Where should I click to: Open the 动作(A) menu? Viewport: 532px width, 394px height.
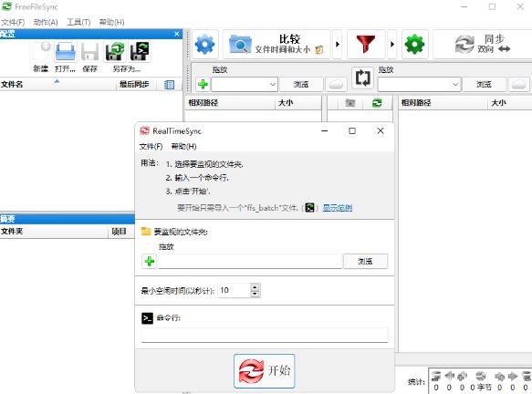46,23
